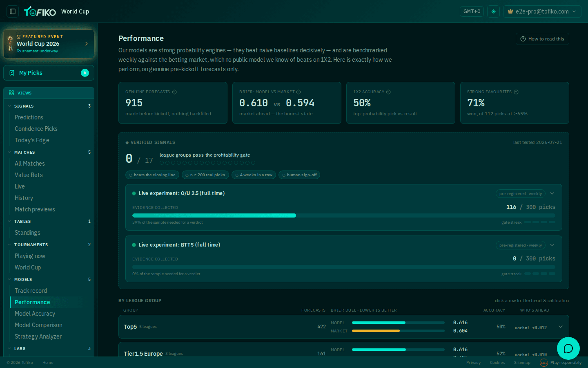Select Performance in the sidebar
588x368 pixels.
pos(32,302)
